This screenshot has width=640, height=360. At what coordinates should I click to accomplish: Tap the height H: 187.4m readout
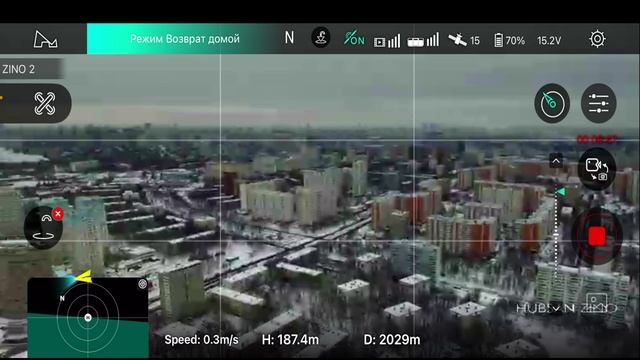coord(290,340)
